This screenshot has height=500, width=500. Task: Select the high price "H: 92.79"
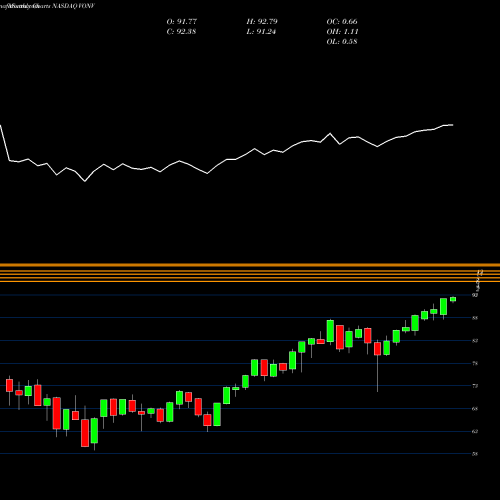[262, 22]
